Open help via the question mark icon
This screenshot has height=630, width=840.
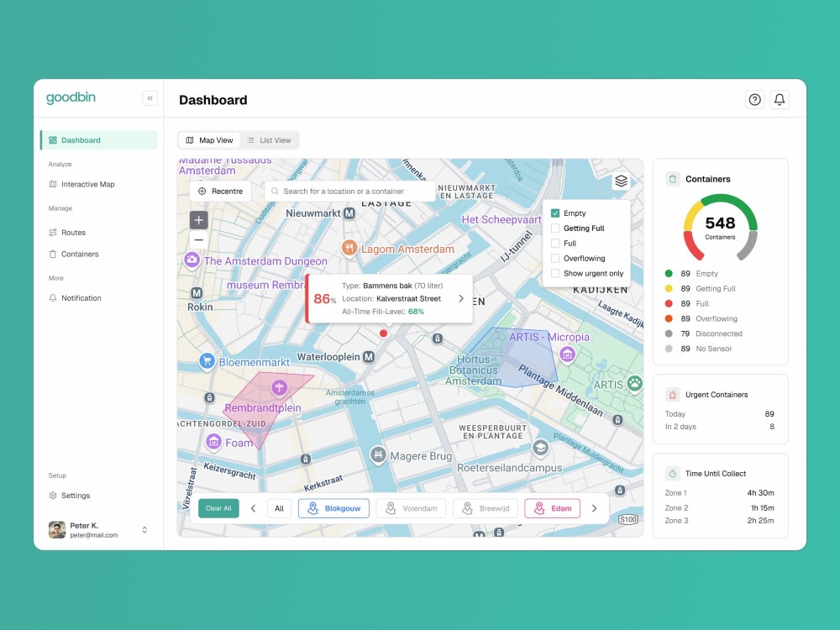point(754,100)
